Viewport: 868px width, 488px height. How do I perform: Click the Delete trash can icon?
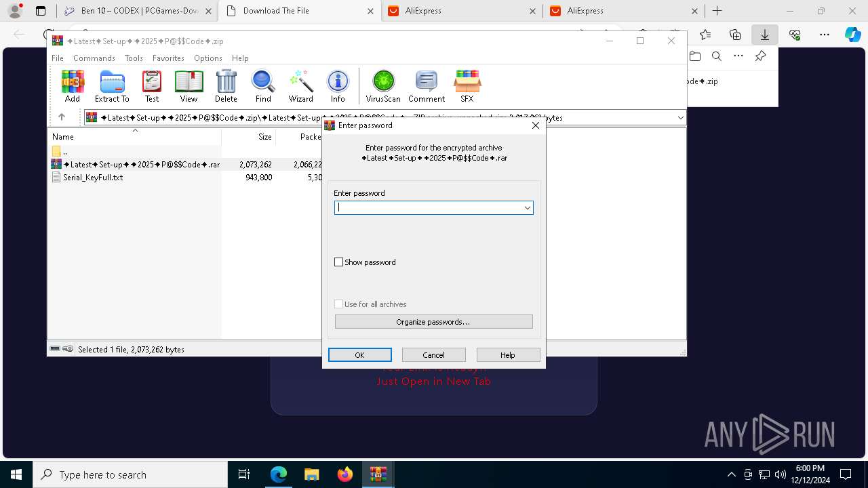tap(226, 86)
